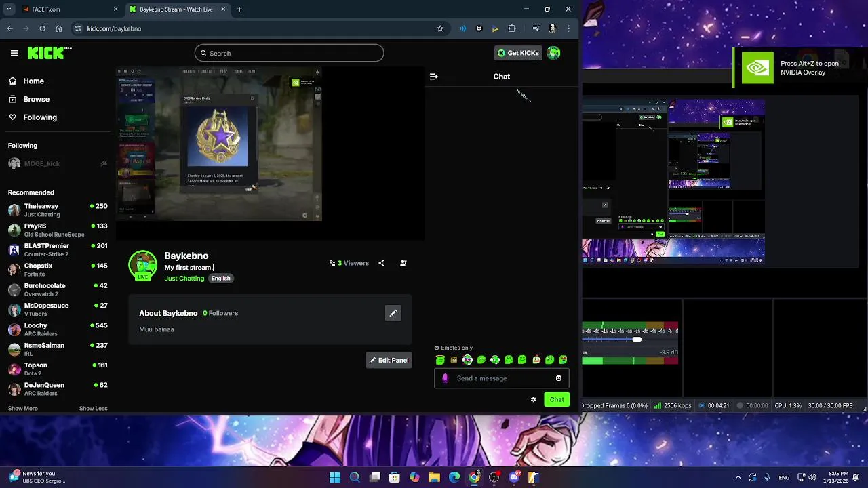
Task: Open Microsoft Edge from the taskbar
Action: click(x=454, y=477)
